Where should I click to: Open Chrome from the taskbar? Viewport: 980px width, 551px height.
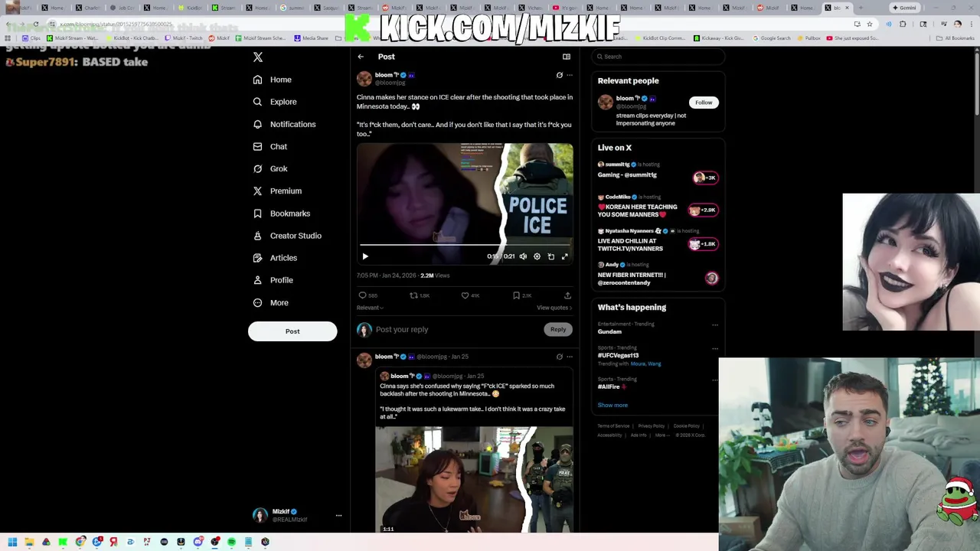(80, 542)
